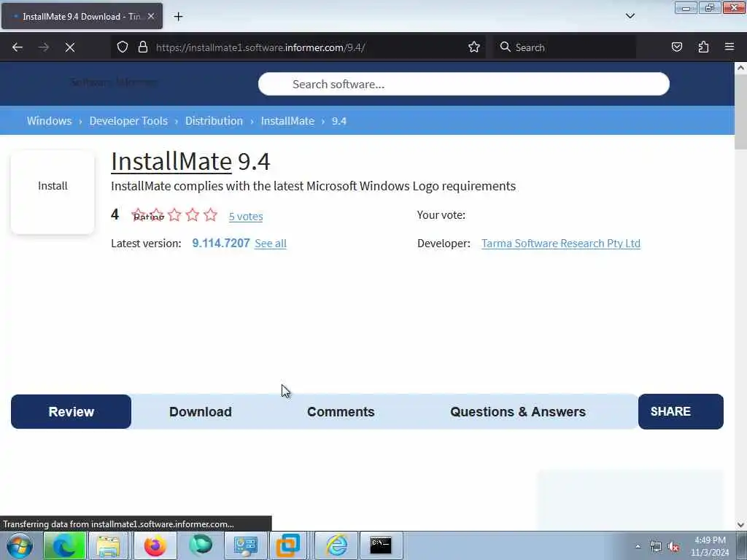
Task: Select the Review tab
Action: (x=71, y=412)
